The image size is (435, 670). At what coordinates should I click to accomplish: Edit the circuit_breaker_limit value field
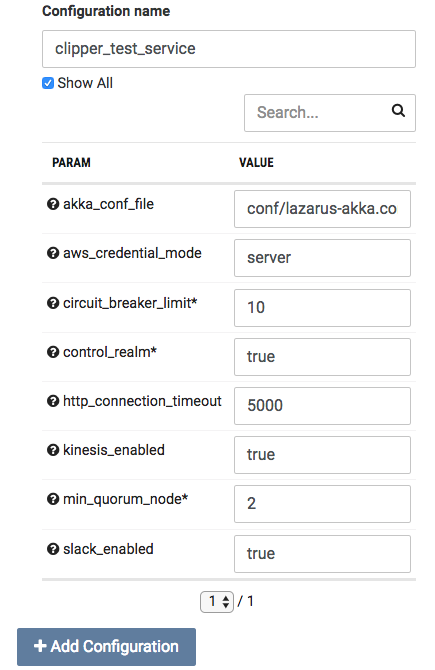pyautogui.click(x=322, y=308)
